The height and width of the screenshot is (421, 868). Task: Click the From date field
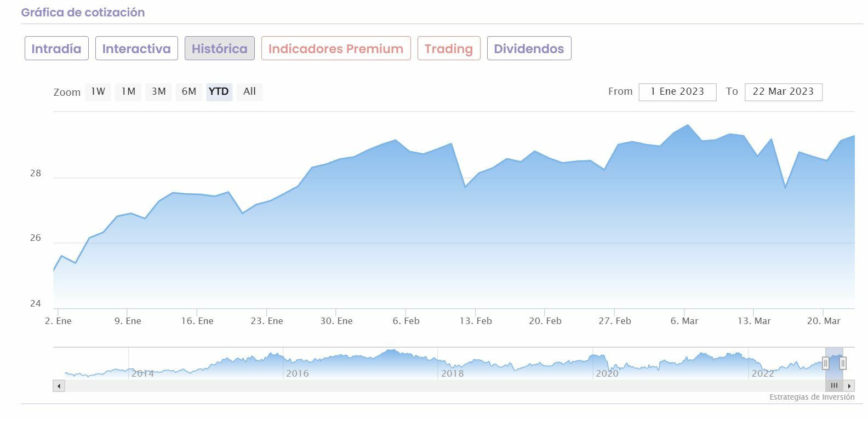point(677,92)
